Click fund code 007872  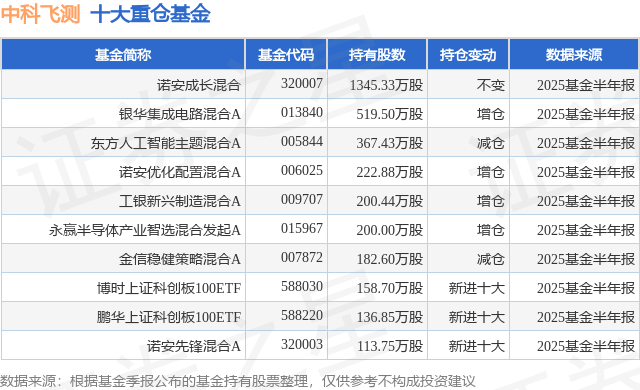[302, 257]
